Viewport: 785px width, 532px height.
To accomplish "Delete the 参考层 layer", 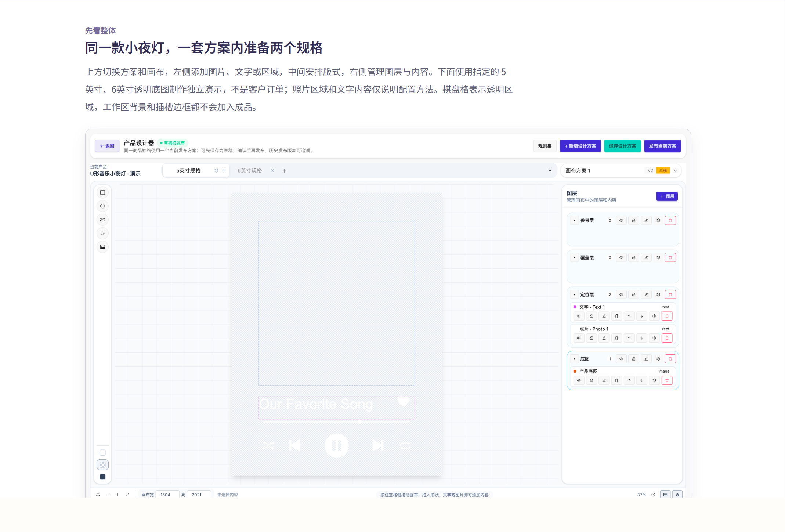I will pos(670,220).
